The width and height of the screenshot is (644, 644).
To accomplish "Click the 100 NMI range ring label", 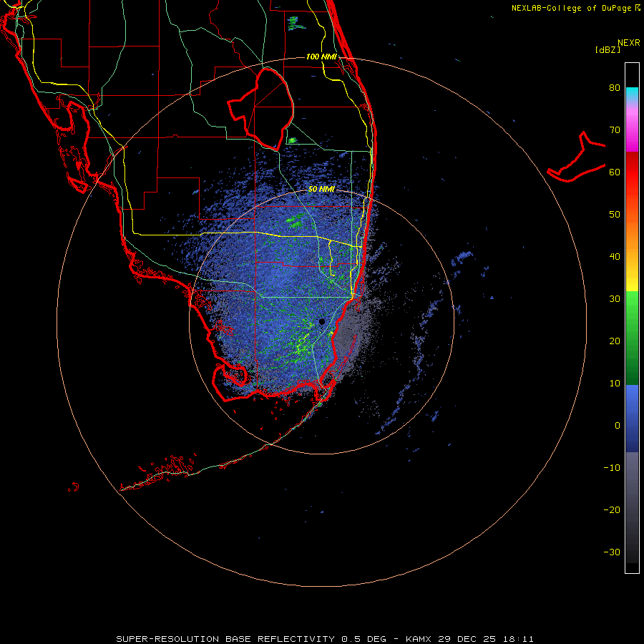I will coord(321,57).
